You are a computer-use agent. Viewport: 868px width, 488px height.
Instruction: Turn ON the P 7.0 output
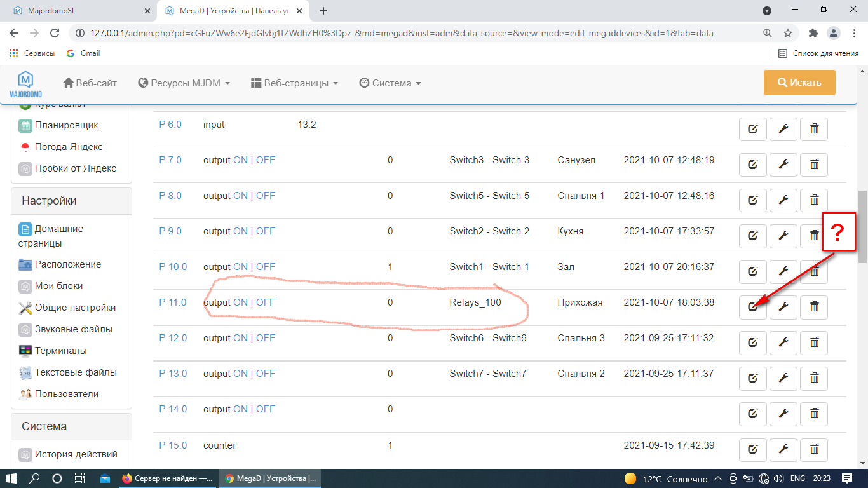point(240,160)
